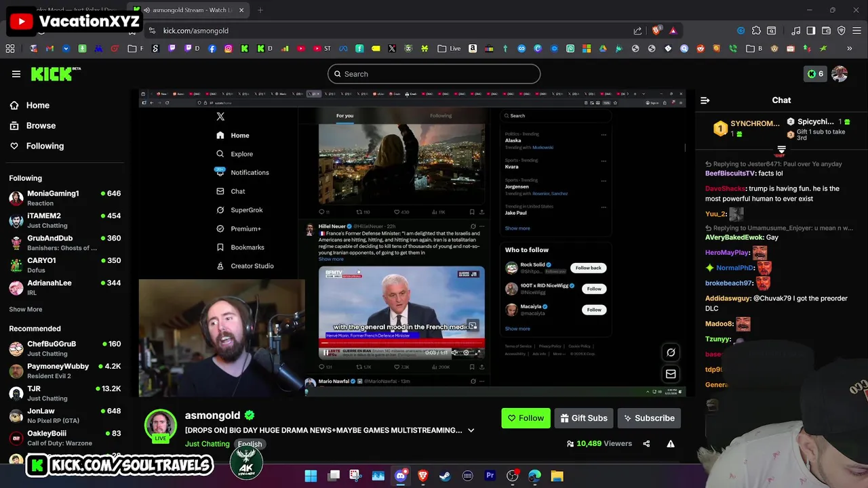Viewport: 868px width, 488px height.
Task: Open the Live bookmarks folder
Action: point(449,49)
